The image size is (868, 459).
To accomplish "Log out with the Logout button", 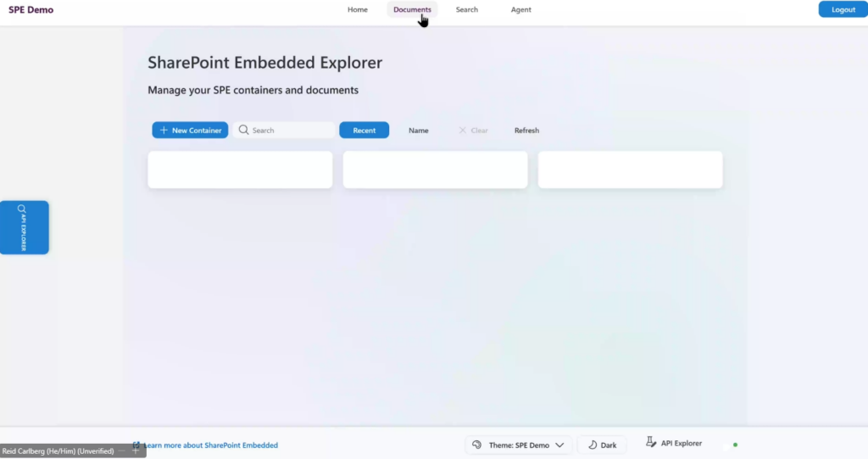I will [843, 9].
